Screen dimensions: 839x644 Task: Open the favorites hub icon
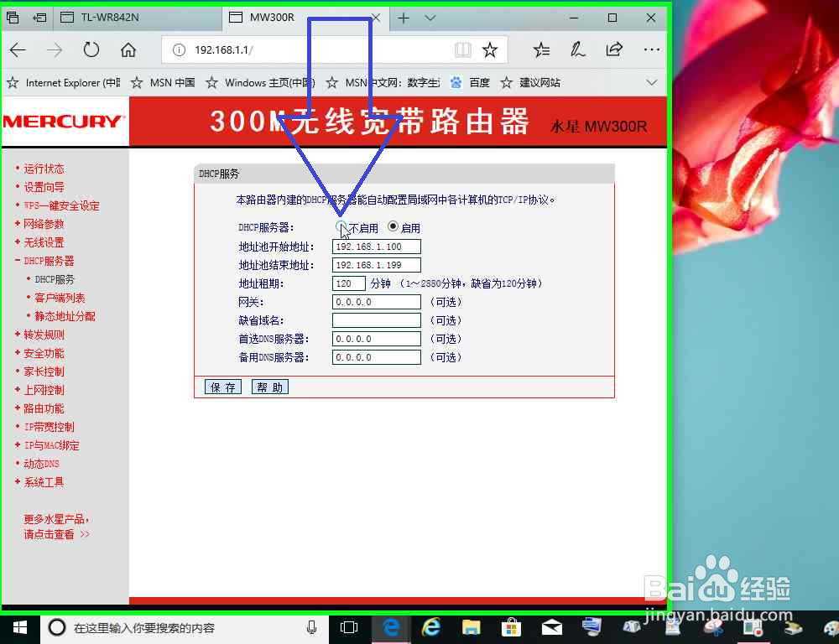[x=541, y=50]
